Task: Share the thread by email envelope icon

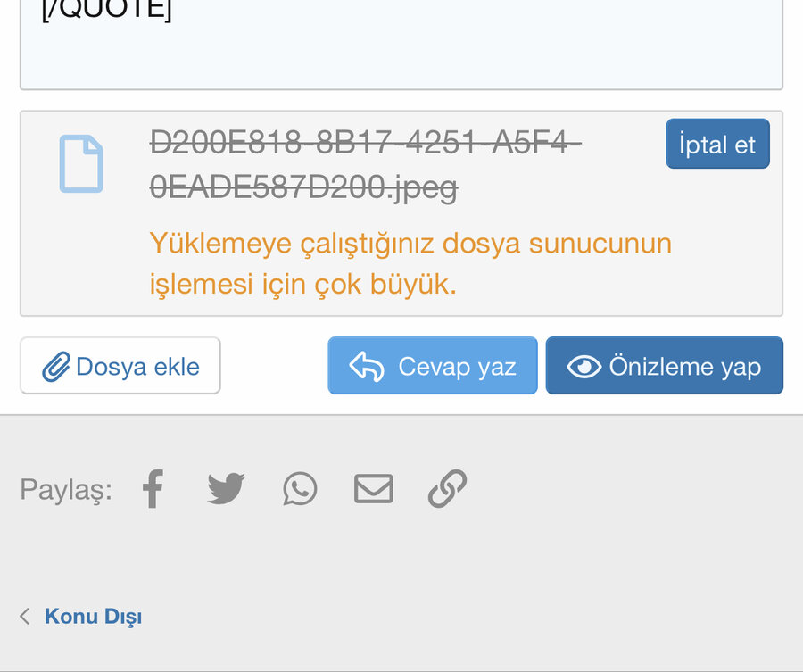Action: (x=374, y=489)
